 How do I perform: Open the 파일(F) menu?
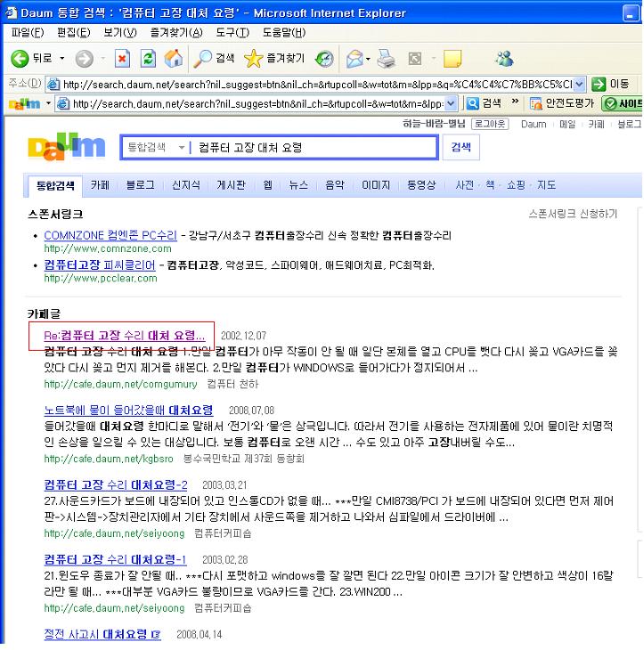point(28,32)
